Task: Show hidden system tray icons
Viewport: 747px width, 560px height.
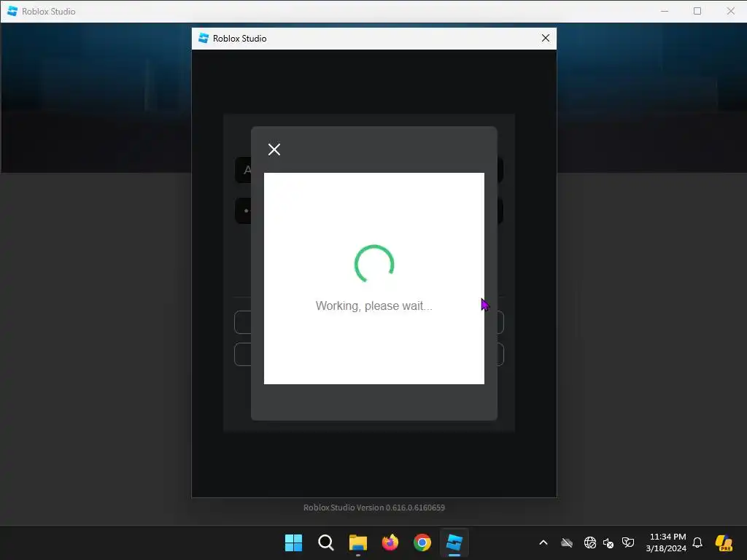Action: tap(543, 542)
